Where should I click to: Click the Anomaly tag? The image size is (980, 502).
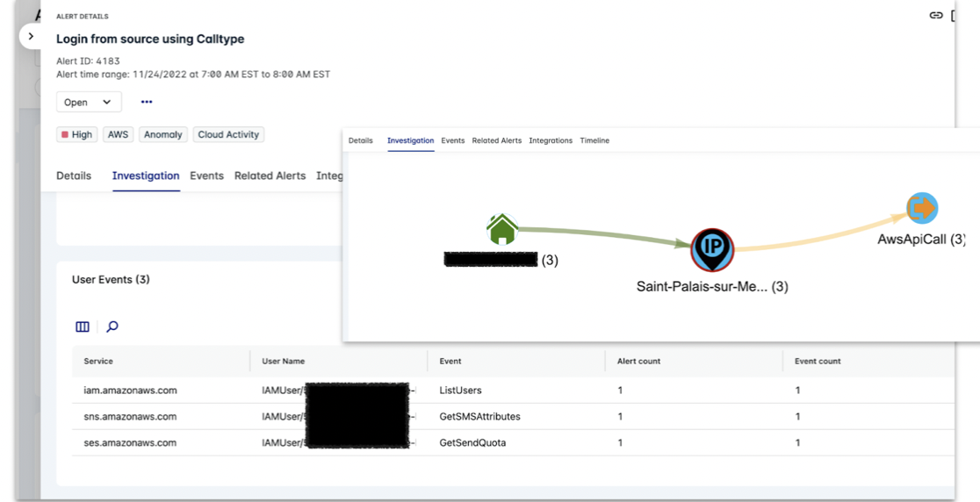[x=163, y=134]
